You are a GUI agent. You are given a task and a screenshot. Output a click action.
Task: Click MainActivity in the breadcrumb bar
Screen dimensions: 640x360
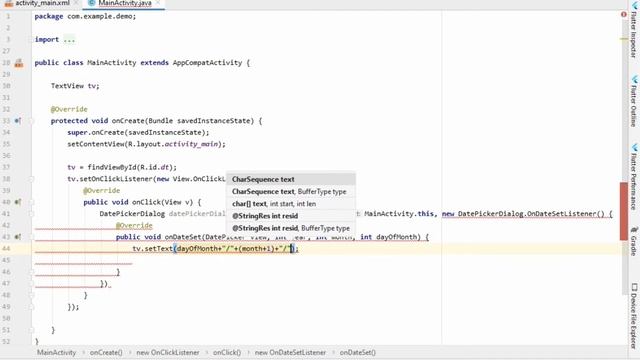click(56, 352)
